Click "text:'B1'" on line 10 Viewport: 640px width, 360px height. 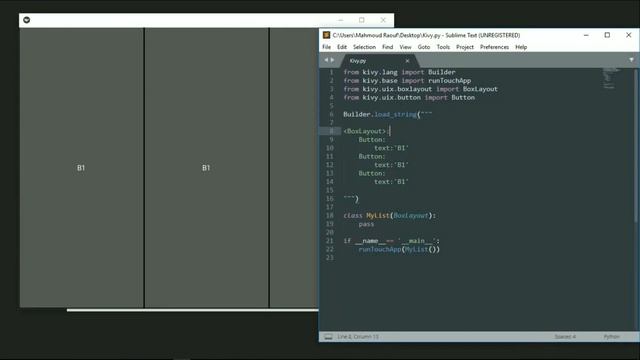coord(391,148)
